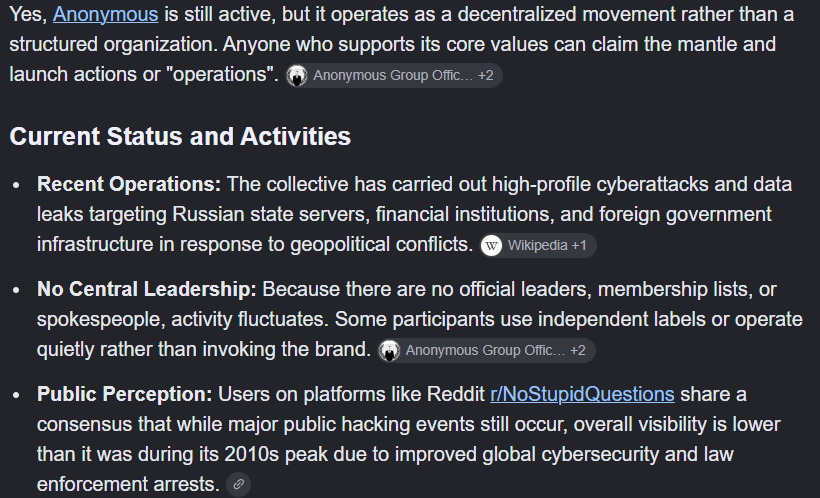Viewport: 820px width, 498px height.
Task: Expand the +1 extra sources beside Wikipedia
Action: coord(579,245)
